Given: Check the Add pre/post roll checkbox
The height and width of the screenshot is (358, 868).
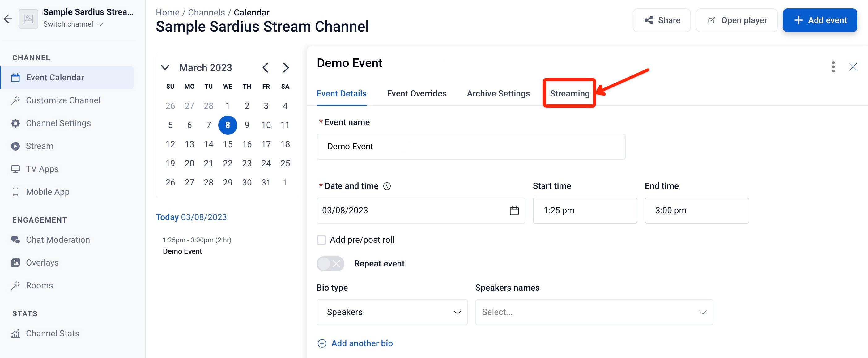Looking at the screenshot, I should (321, 240).
